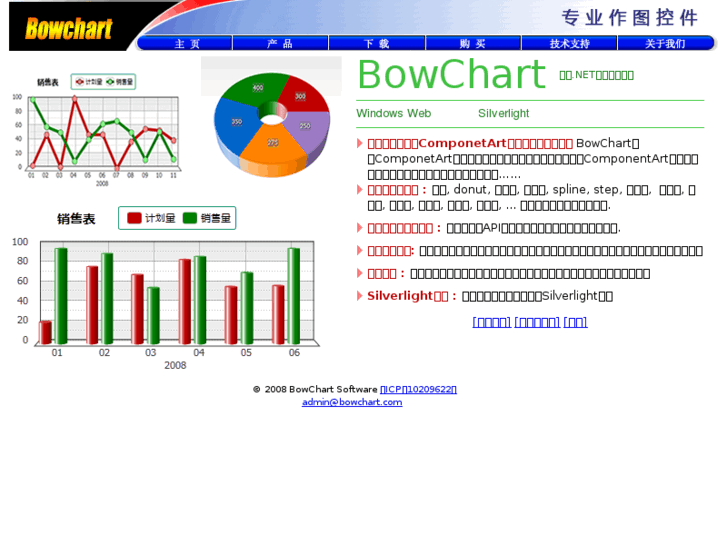Screen dimensions: 727x545
Task: Follow the green Silverlight link
Action: 504,114
